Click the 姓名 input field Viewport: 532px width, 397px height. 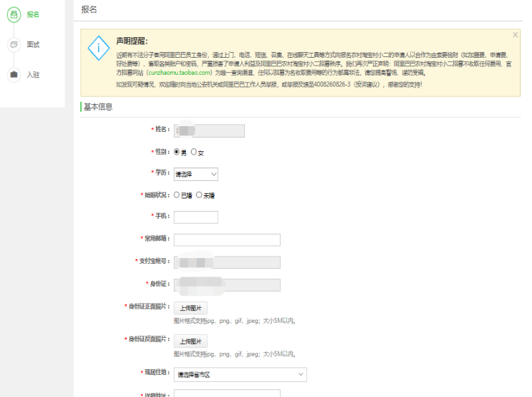[209, 130]
